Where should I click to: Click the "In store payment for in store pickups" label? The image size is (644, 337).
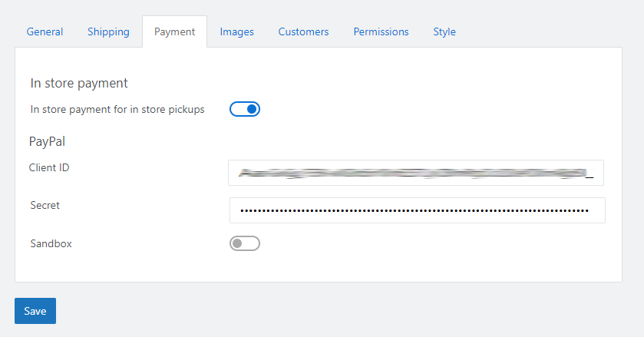pos(117,109)
